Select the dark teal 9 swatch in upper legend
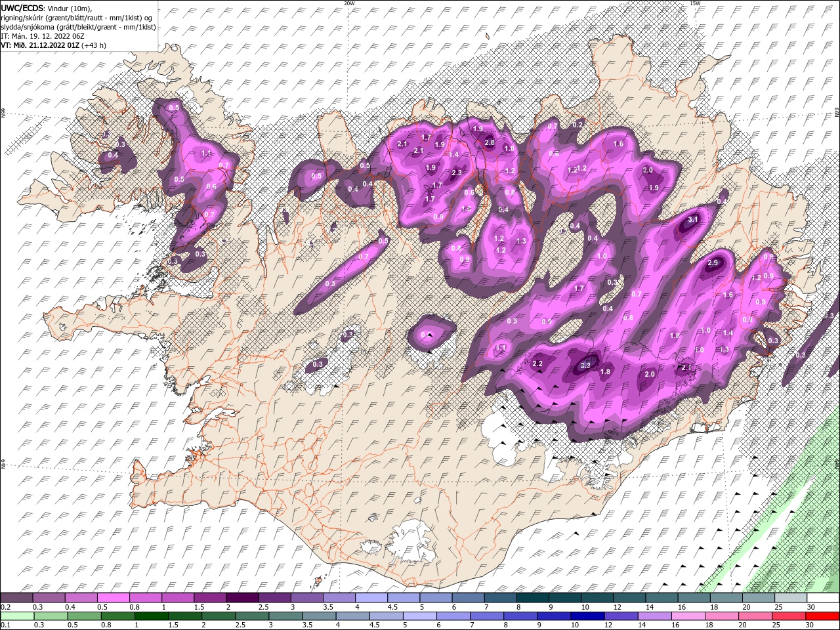The image size is (840, 630). [565, 598]
